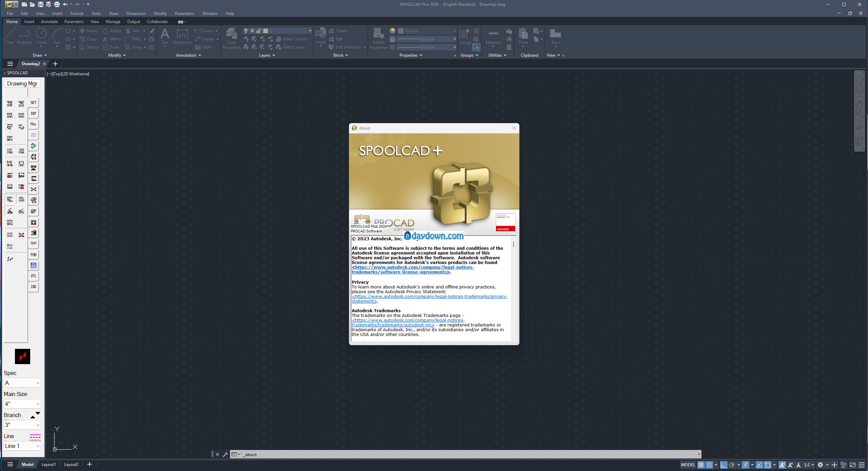Open the Line 1 dropdown
Screen dimensions: 868x471
[x=22, y=446]
